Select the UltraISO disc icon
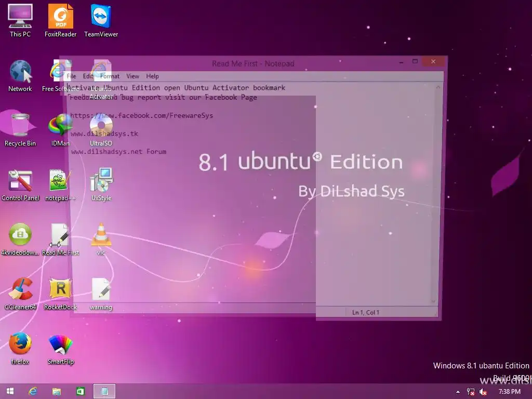 pos(101,126)
